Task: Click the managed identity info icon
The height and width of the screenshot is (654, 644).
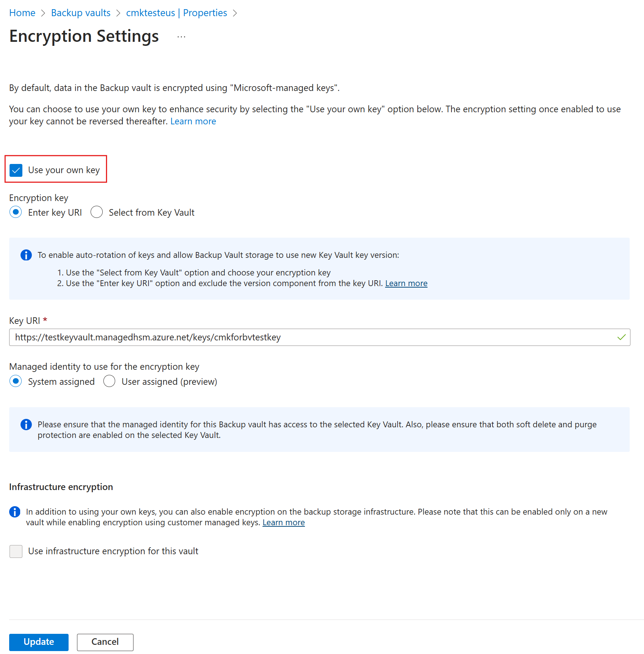Action: 26,424
